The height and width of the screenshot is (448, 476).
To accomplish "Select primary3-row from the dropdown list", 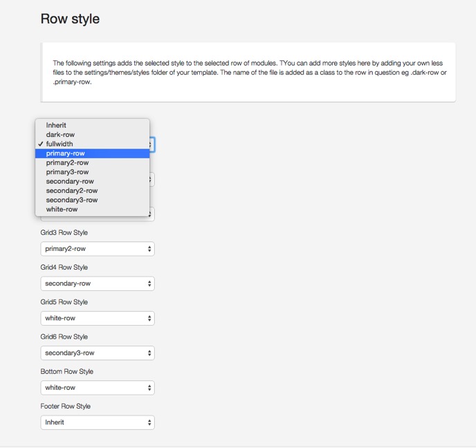I will (92, 172).
